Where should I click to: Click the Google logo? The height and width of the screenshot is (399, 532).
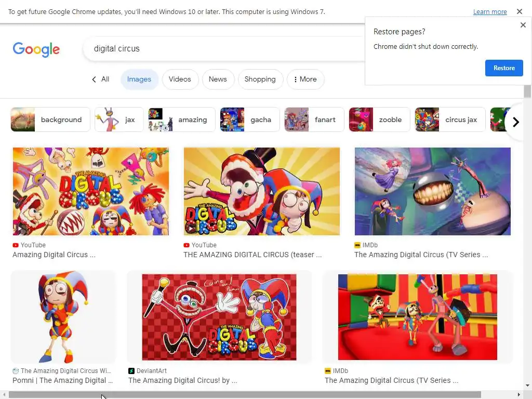[x=36, y=49]
